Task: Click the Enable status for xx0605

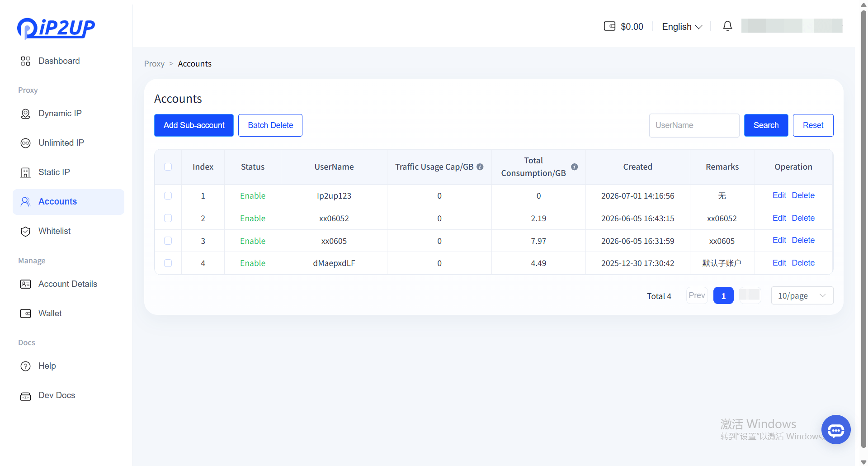Action: [253, 241]
